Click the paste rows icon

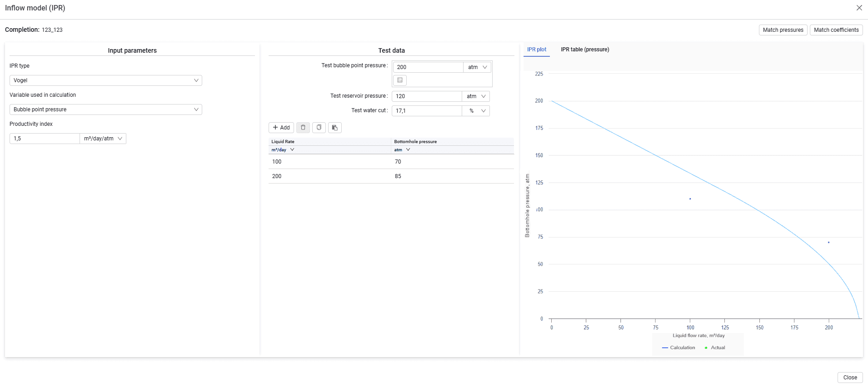pos(335,128)
